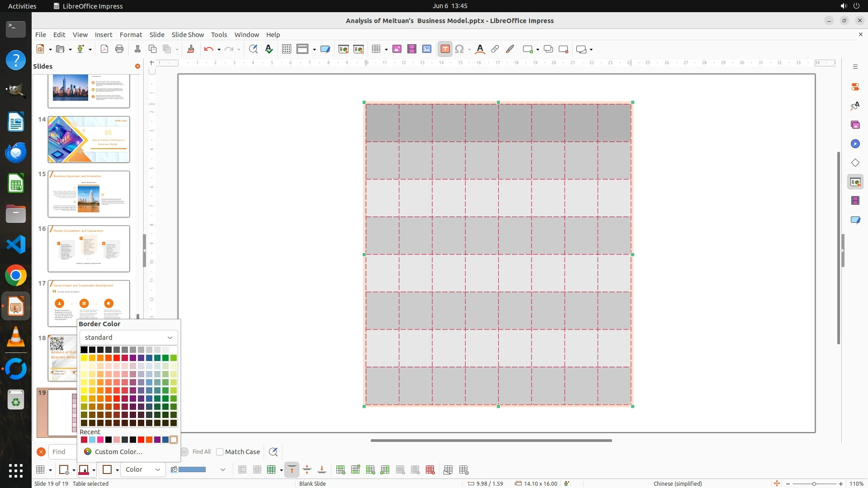Image resolution: width=868 pixels, height=488 pixels.
Task: Open the area fill Color type dropdown
Action: coord(142,469)
